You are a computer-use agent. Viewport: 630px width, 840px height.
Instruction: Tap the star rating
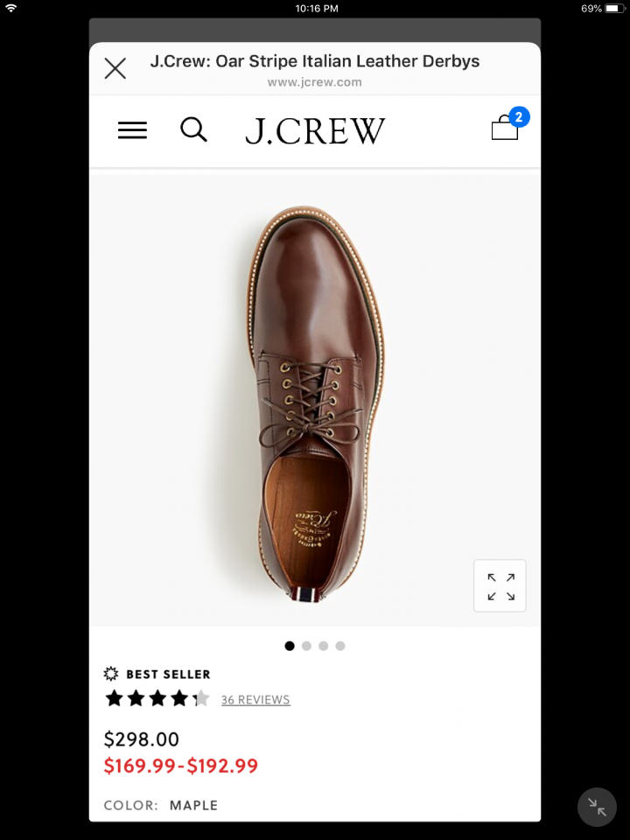click(x=157, y=699)
